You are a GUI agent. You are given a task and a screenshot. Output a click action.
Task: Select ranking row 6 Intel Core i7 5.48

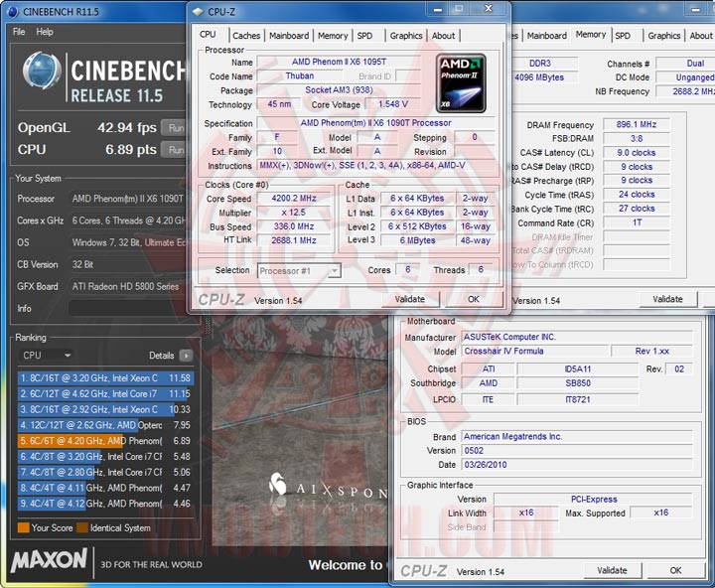104,457
